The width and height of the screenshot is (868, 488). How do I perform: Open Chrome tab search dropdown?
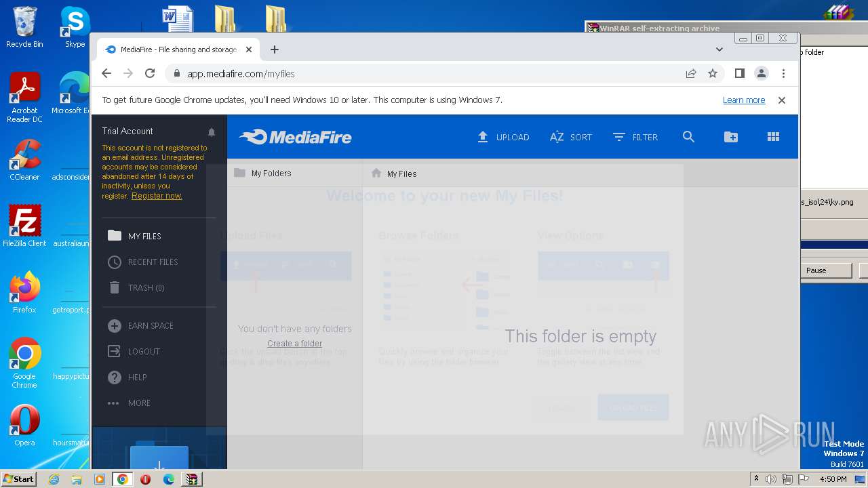[719, 49]
